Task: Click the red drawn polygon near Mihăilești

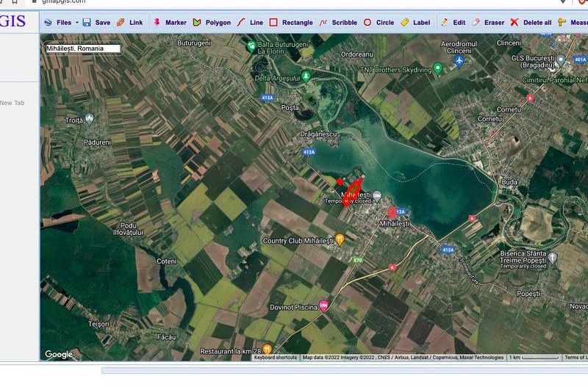Action: click(351, 192)
